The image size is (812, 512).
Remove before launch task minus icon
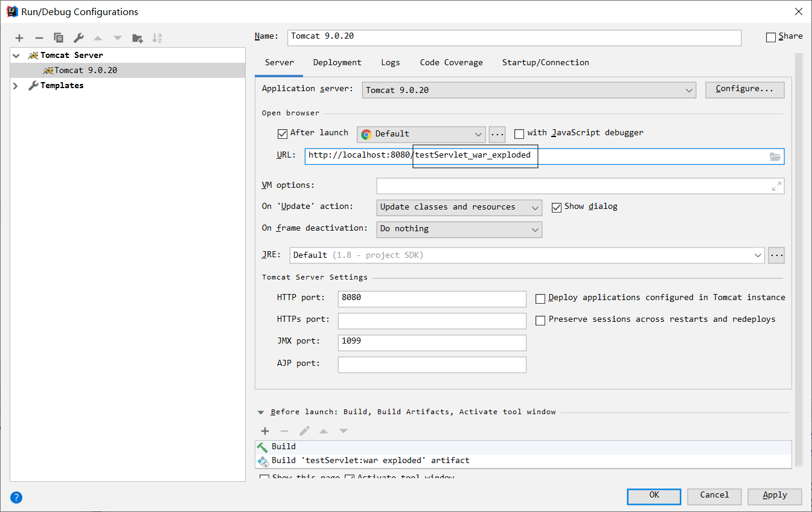pyautogui.click(x=284, y=431)
